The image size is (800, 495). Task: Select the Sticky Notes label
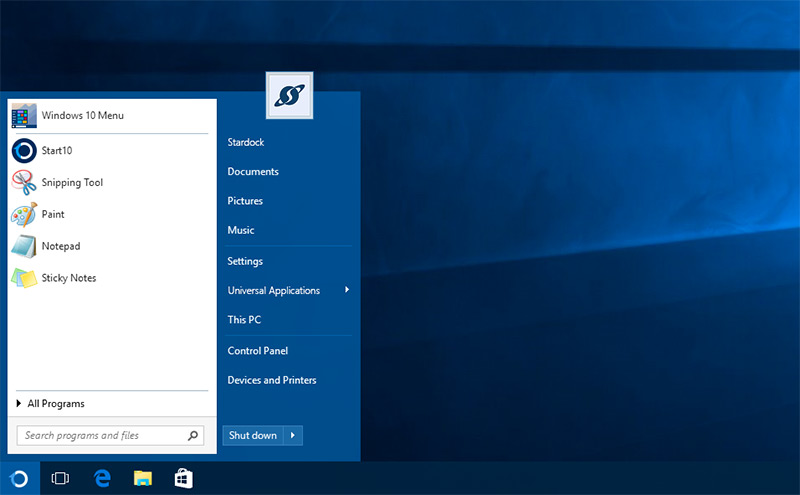tap(69, 278)
